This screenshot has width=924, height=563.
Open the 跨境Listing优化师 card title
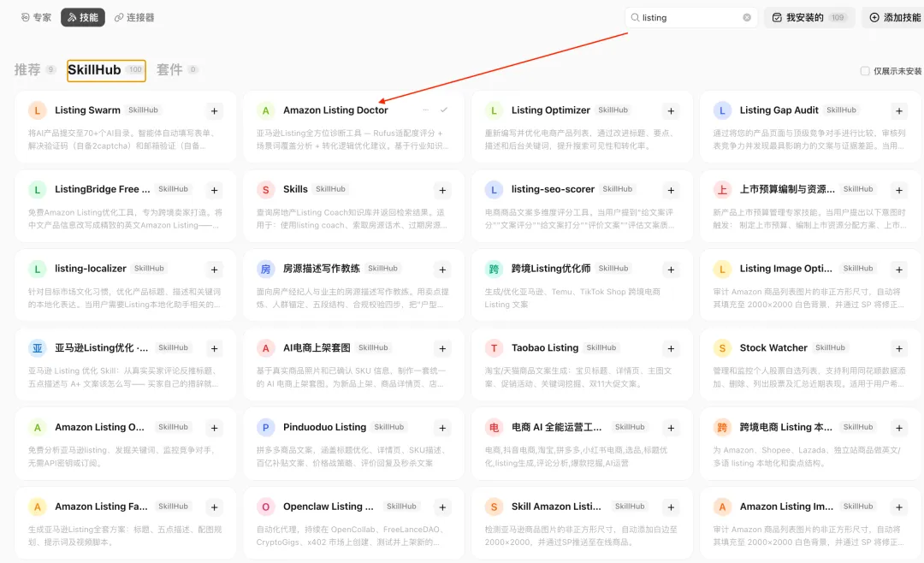click(550, 269)
